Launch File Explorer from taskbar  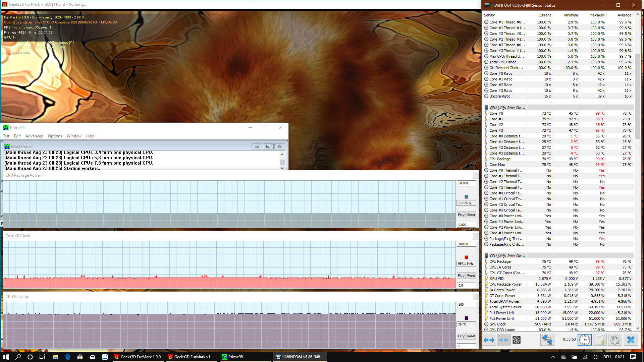pyautogui.click(x=55, y=357)
